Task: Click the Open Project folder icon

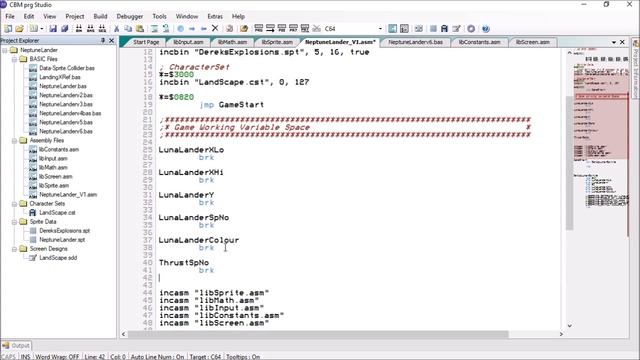Action: coord(19,29)
